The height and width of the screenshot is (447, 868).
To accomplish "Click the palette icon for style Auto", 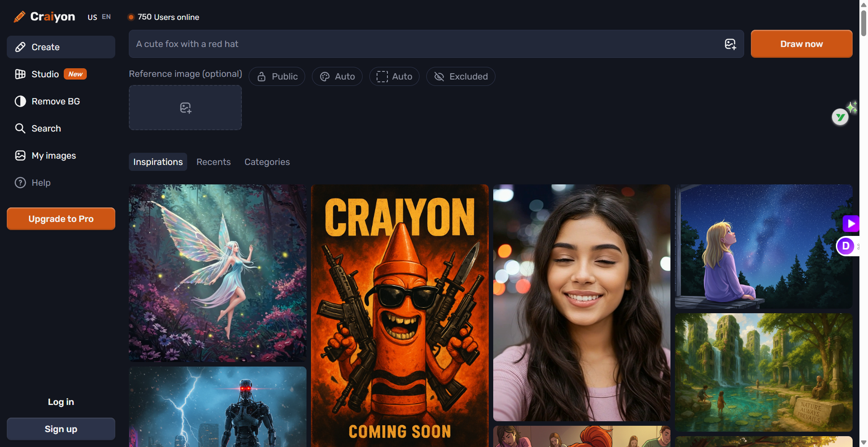I will (x=325, y=77).
